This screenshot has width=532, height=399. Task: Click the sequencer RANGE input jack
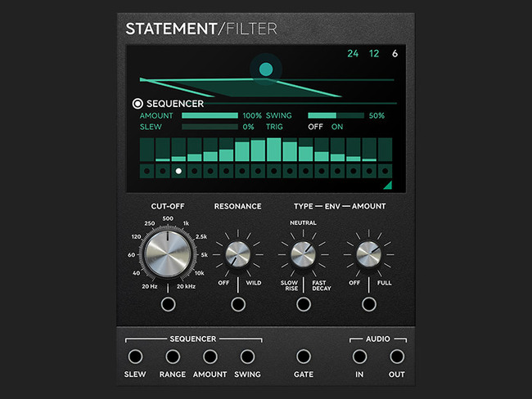point(173,356)
